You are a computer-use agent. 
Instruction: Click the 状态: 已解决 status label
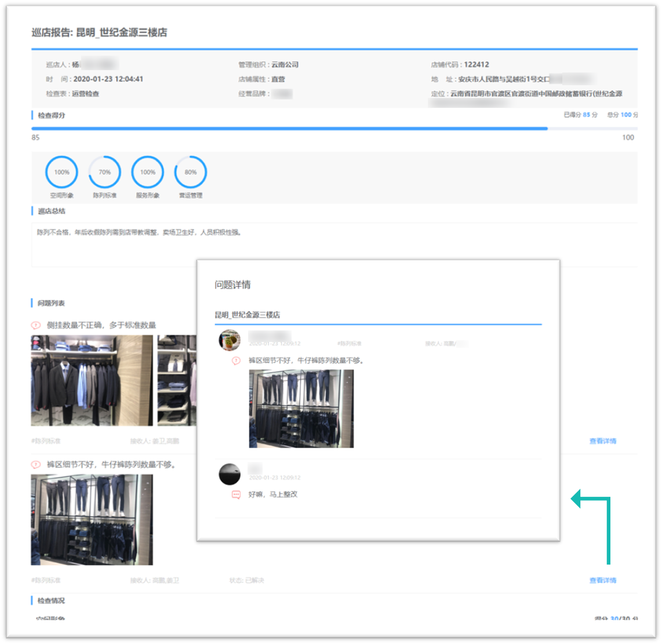click(246, 580)
